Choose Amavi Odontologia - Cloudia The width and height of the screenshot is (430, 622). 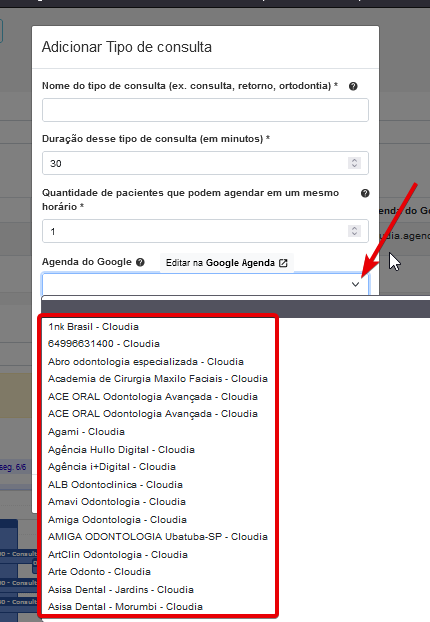pyautogui.click(x=117, y=502)
